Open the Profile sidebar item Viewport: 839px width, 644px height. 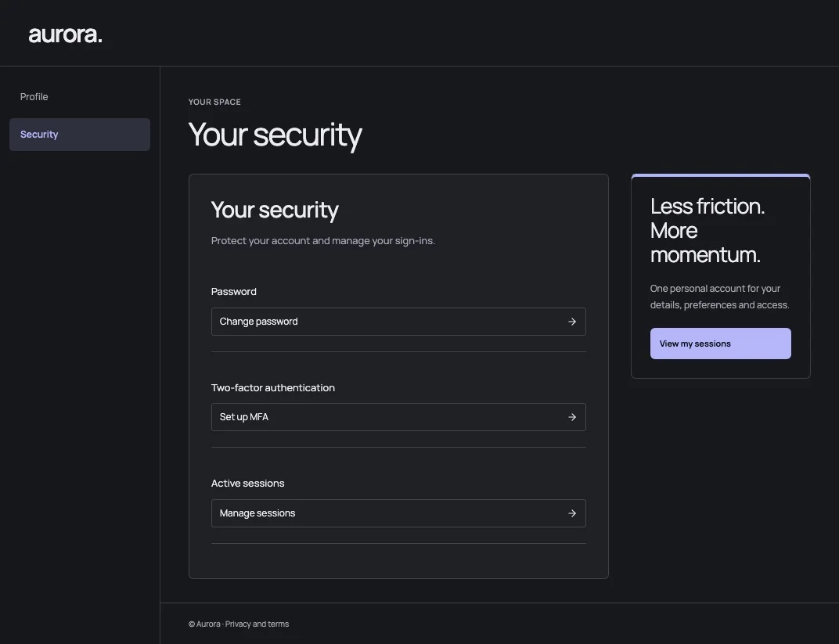pyautogui.click(x=80, y=97)
